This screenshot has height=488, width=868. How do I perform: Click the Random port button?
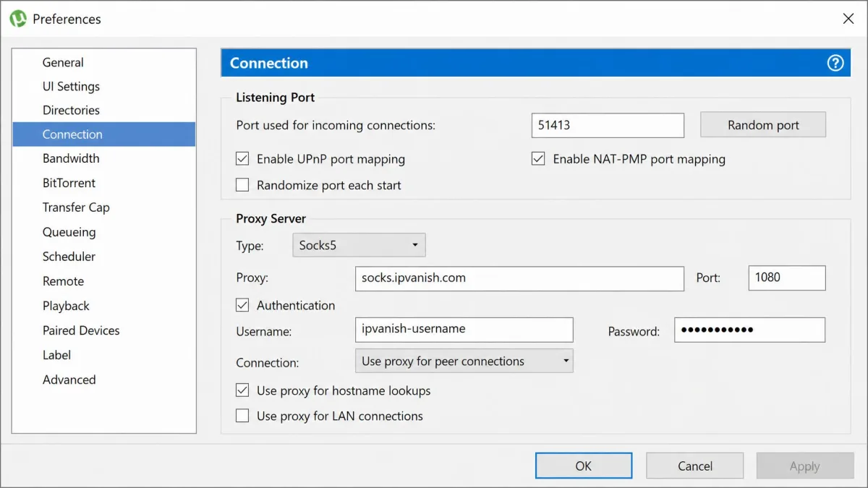763,125
